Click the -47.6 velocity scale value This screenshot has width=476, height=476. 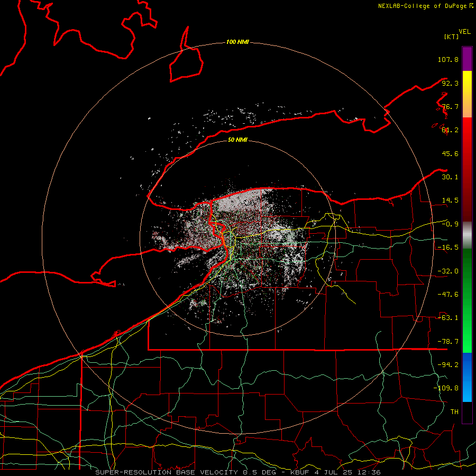(448, 295)
